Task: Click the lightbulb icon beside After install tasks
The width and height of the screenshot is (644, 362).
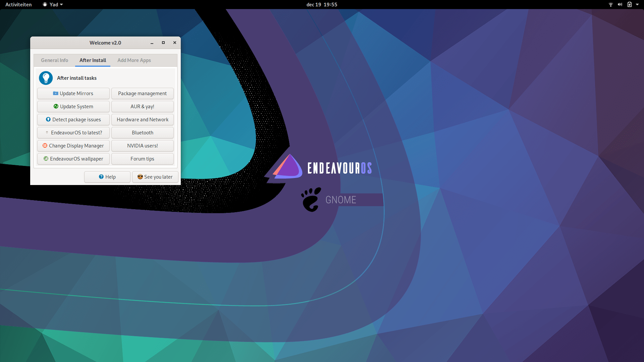Action: point(46,78)
